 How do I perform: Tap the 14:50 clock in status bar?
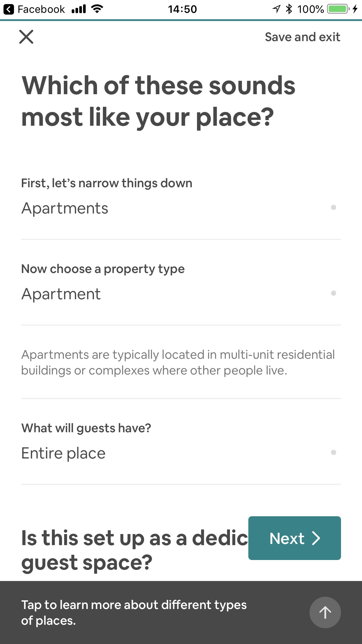point(182,9)
